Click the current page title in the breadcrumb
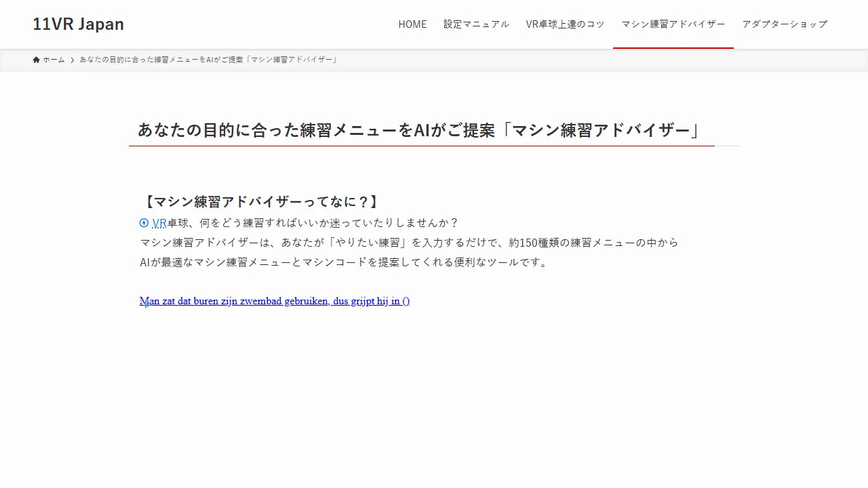868x488 pixels. point(208,60)
